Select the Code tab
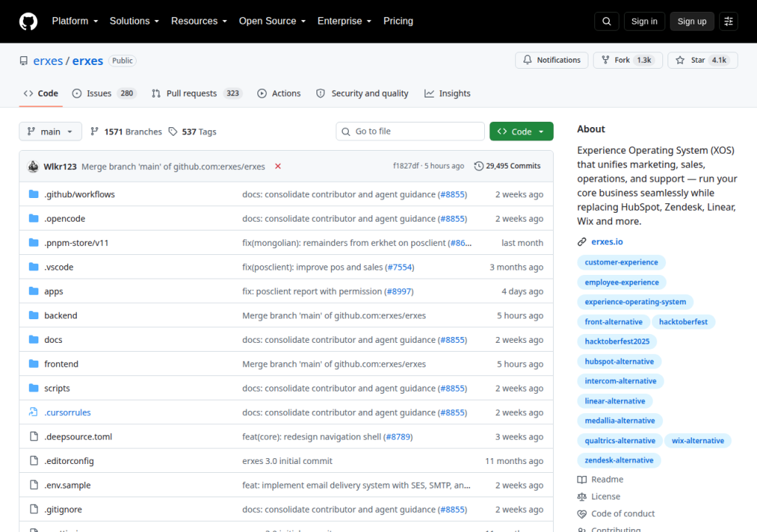Image resolution: width=757 pixels, height=532 pixels. click(x=41, y=94)
